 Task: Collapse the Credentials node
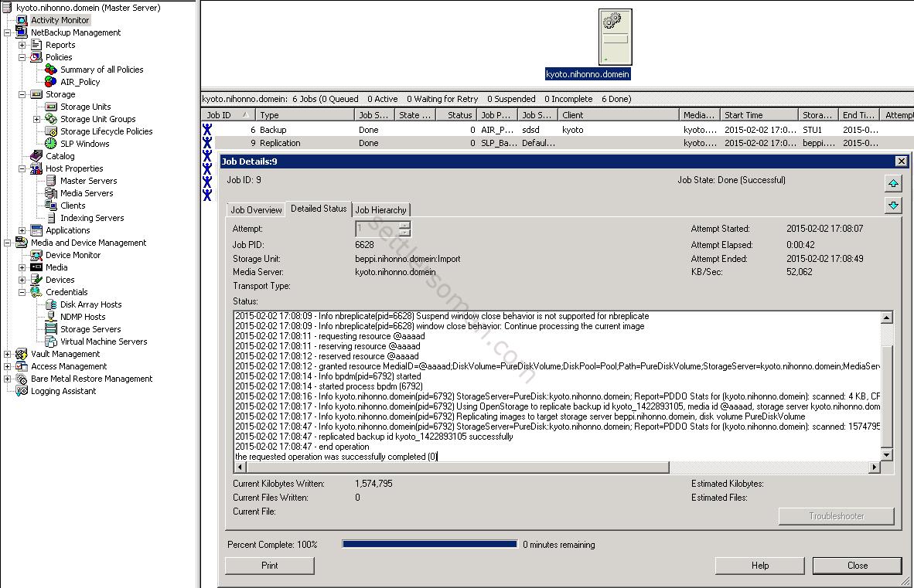[x=22, y=292]
